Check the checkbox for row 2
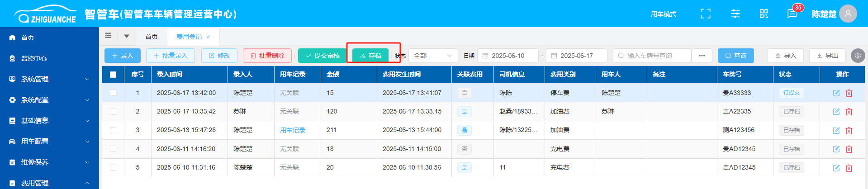 click(113, 112)
